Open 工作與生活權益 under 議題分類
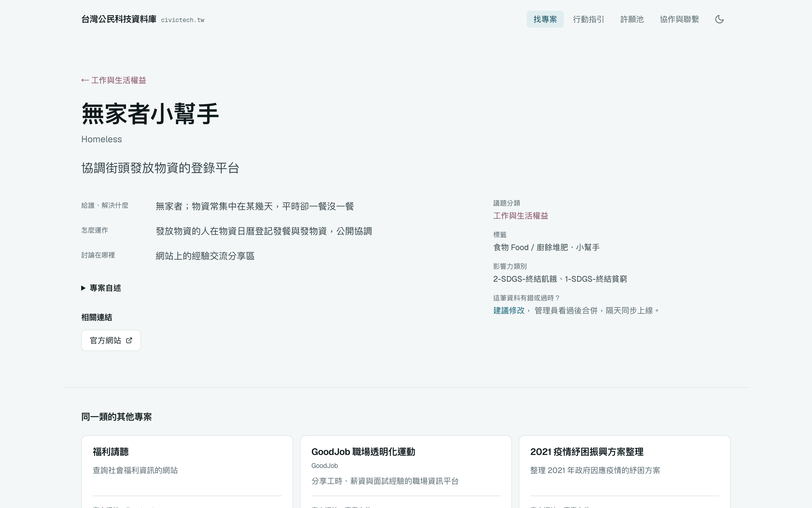Screen dimensions: 812x508 (520, 216)
